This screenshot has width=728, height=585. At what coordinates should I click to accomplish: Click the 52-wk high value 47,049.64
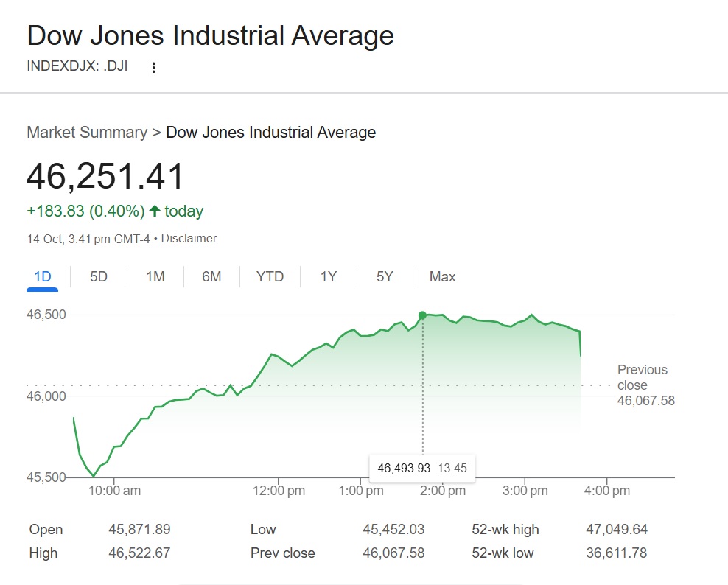point(619,529)
